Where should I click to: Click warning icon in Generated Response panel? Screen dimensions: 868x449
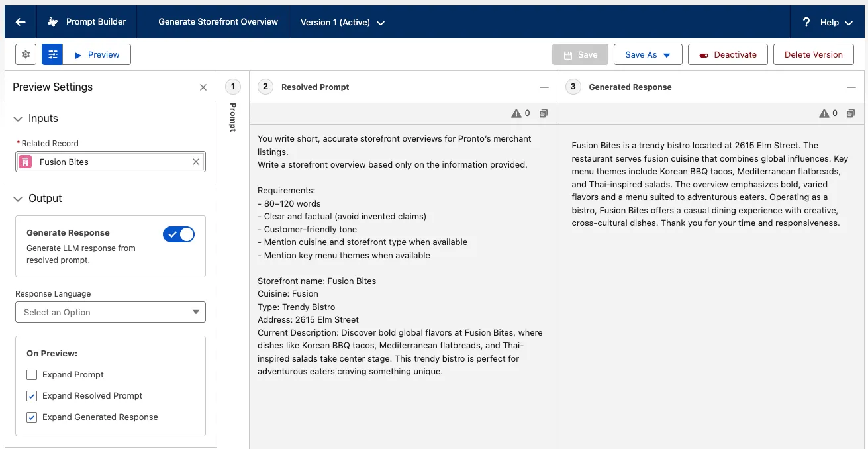click(x=824, y=113)
